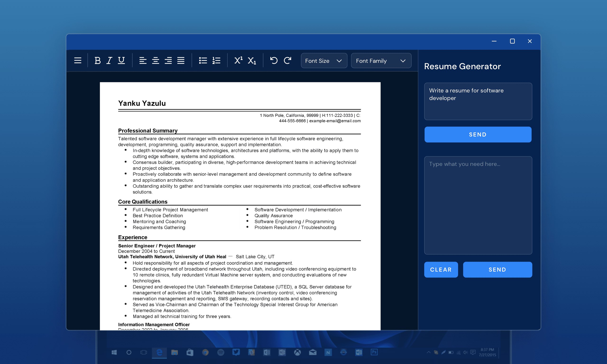Apply superscript formatting
The width and height of the screenshot is (607, 364).
(238, 60)
